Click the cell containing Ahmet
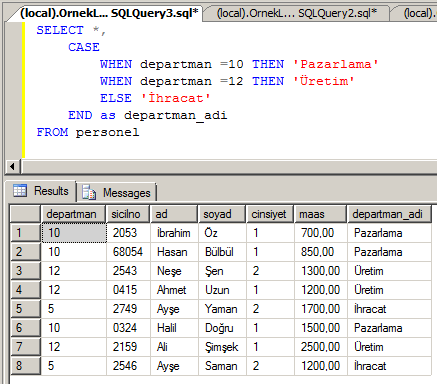437x384 pixels. [x=174, y=290]
